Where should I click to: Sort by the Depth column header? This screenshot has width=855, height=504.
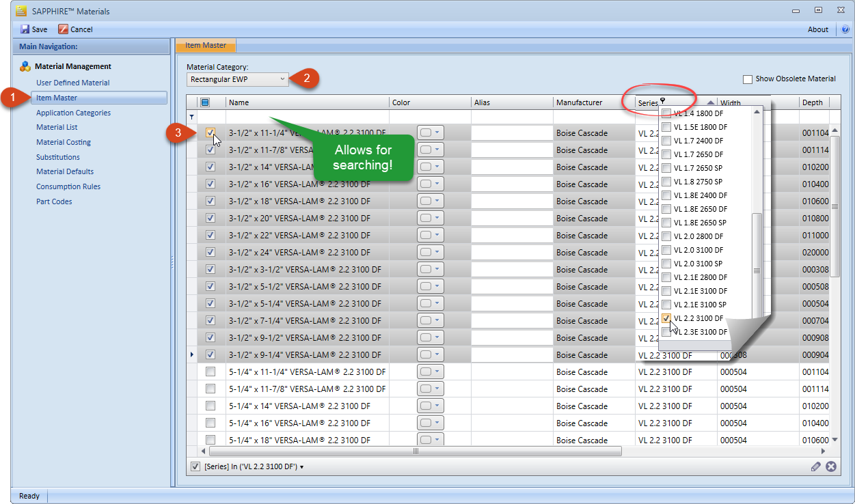click(814, 102)
